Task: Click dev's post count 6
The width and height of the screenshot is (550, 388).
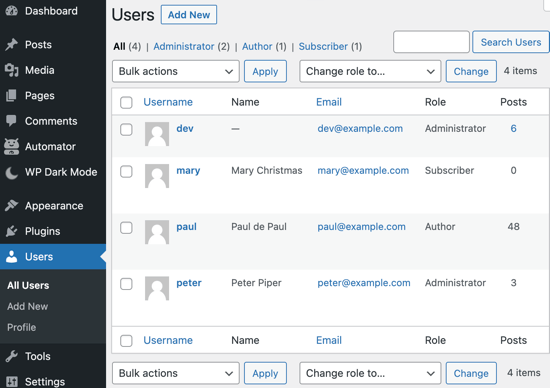Action: pyautogui.click(x=514, y=128)
